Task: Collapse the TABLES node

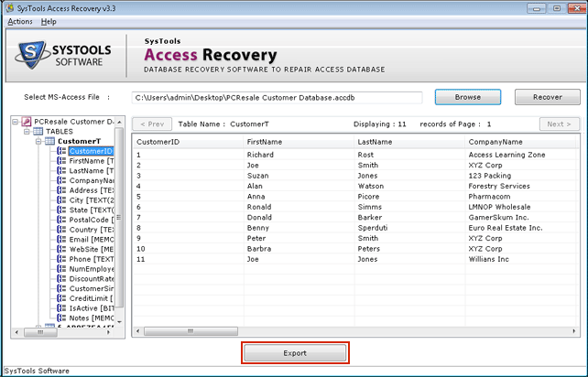Action: click(x=27, y=132)
